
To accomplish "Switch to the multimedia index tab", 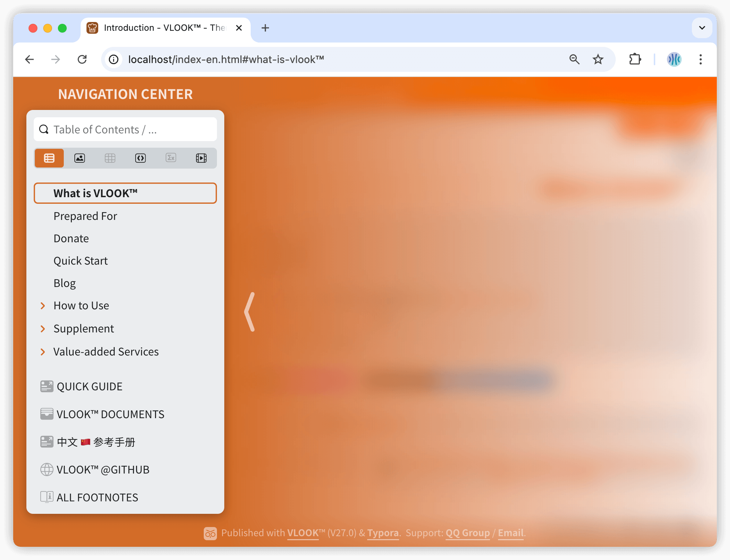I will tap(201, 158).
